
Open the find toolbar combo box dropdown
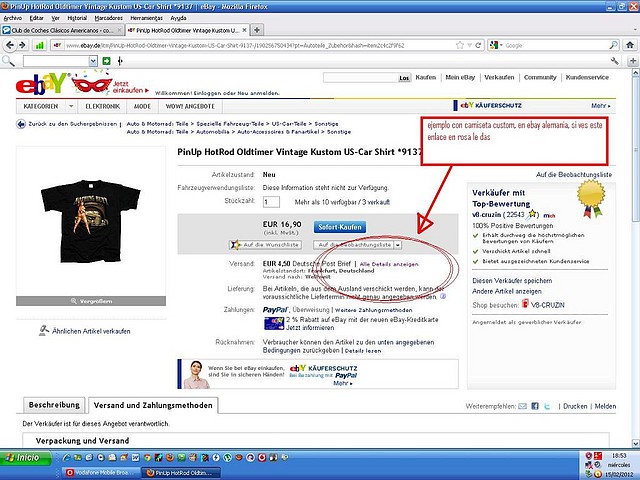[x=93, y=61]
